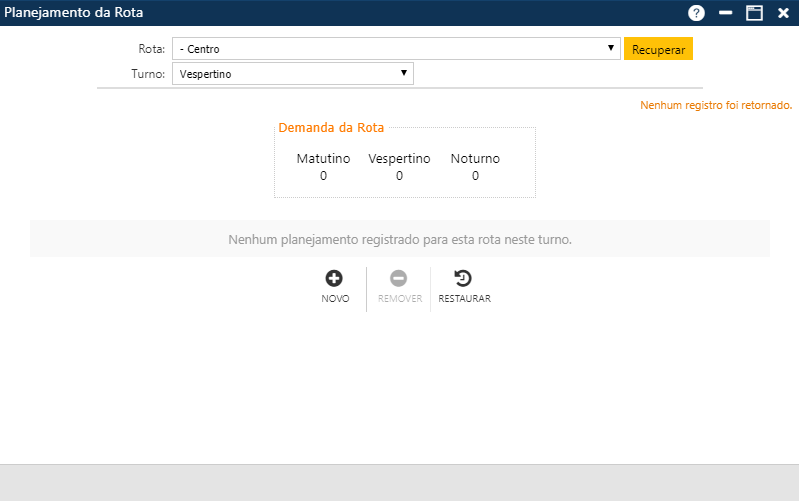This screenshot has width=800, height=503.
Task: Click the Vespertino label in Demanda da Rota
Action: point(399,159)
